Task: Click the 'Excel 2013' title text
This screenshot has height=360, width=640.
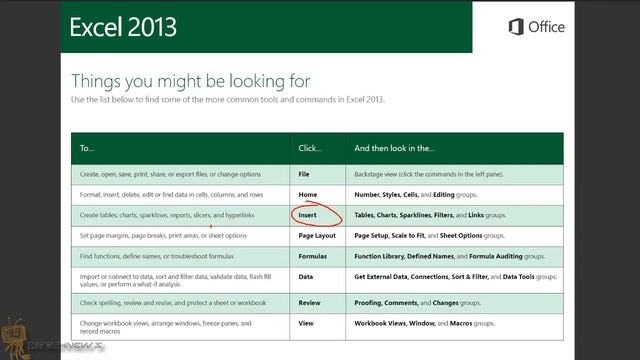Action: [x=123, y=27]
